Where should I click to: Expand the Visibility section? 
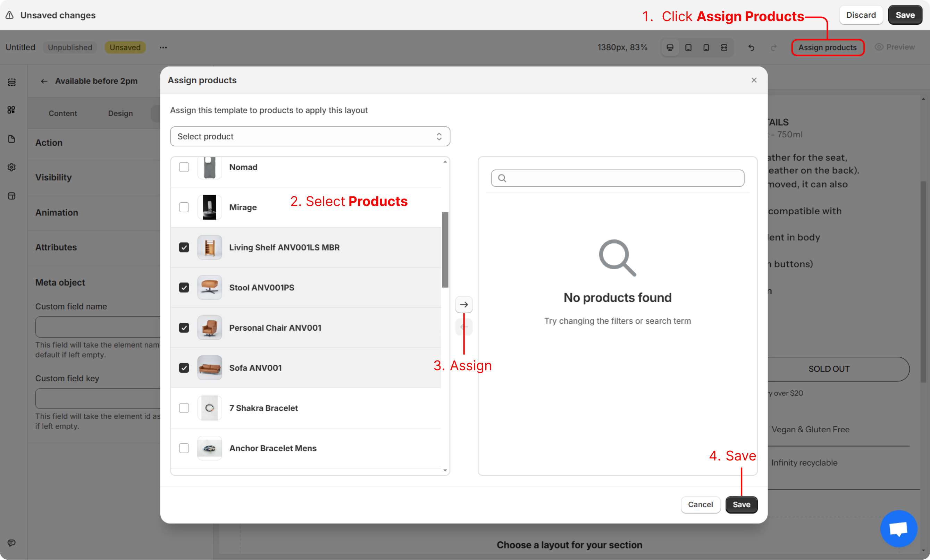pos(53,177)
